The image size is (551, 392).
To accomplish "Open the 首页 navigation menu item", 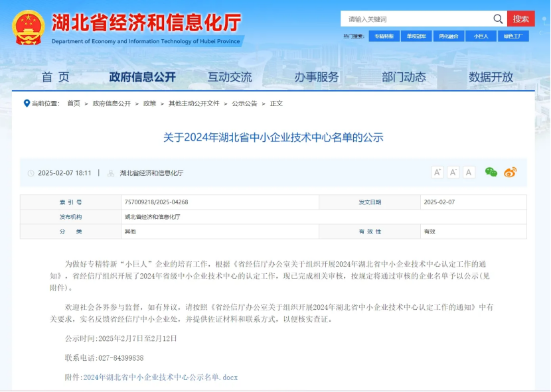I will tap(56, 77).
